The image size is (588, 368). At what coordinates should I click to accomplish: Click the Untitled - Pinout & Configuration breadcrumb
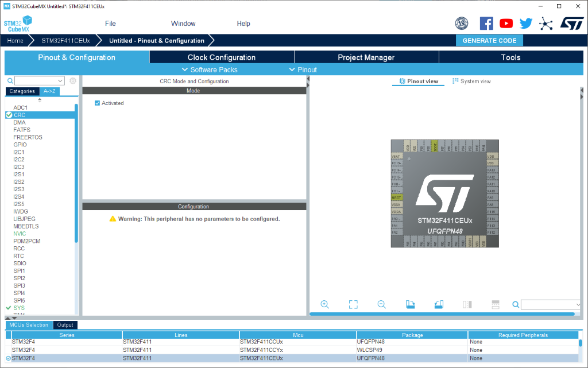157,40
